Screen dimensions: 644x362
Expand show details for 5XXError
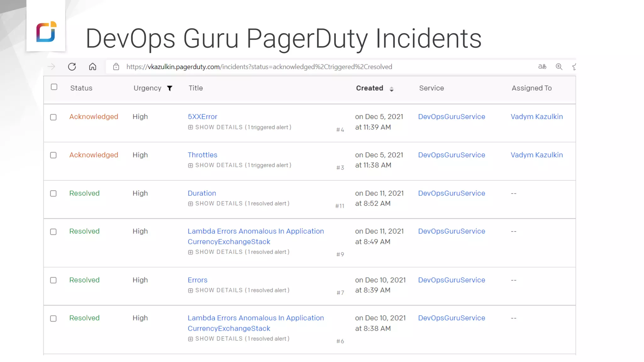(240, 127)
